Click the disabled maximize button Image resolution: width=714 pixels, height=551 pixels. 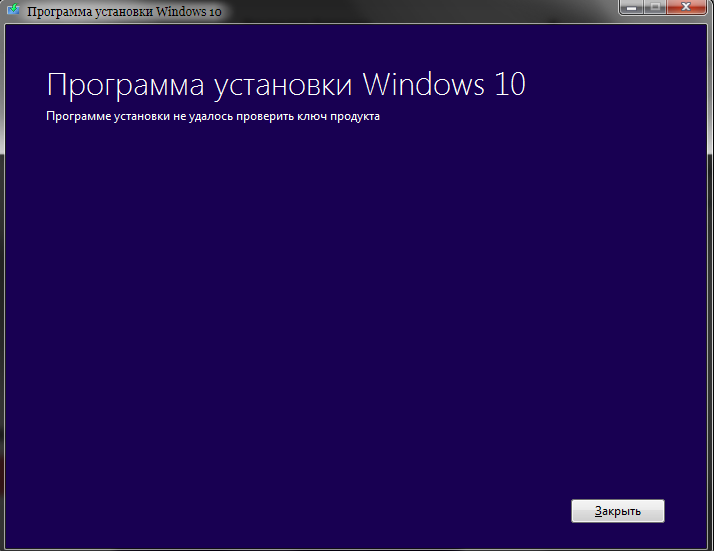(655, 7)
